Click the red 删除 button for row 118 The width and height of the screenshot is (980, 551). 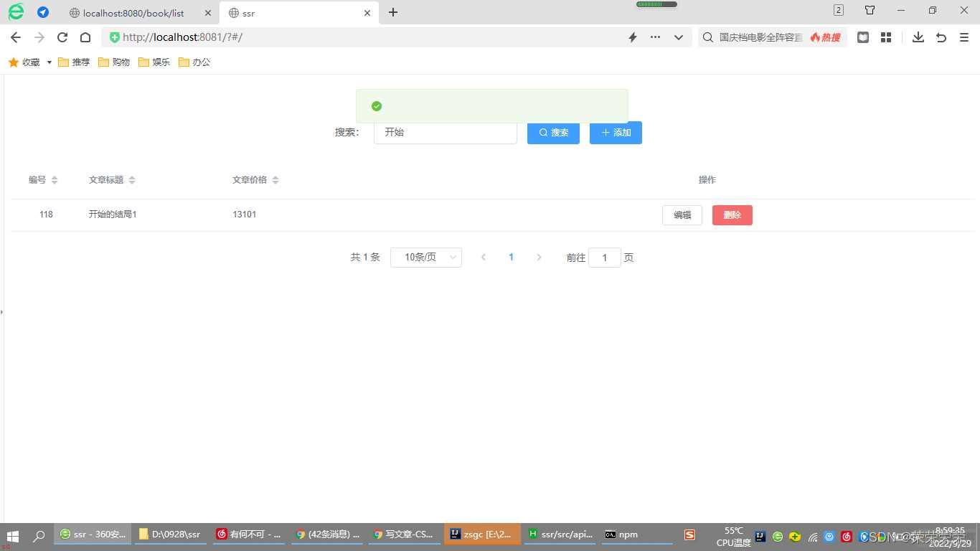coord(732,215)
